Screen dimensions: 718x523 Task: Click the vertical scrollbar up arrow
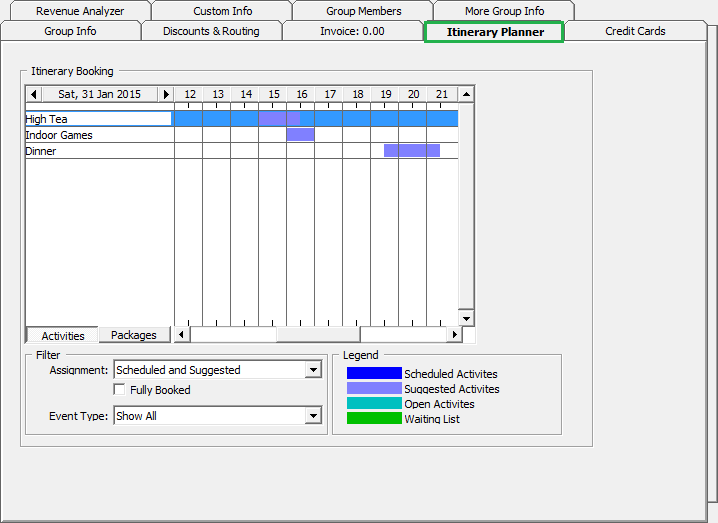[466, 94]
